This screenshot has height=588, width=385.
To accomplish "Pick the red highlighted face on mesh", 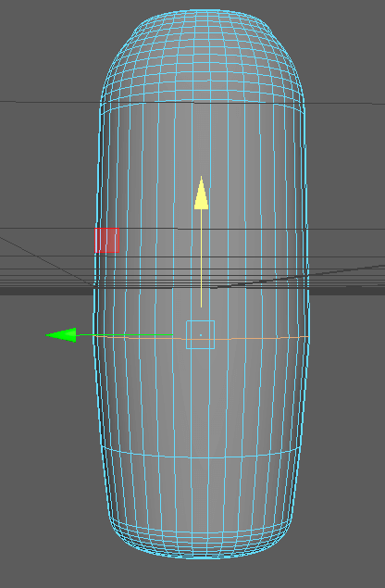I will click(107, 240).
